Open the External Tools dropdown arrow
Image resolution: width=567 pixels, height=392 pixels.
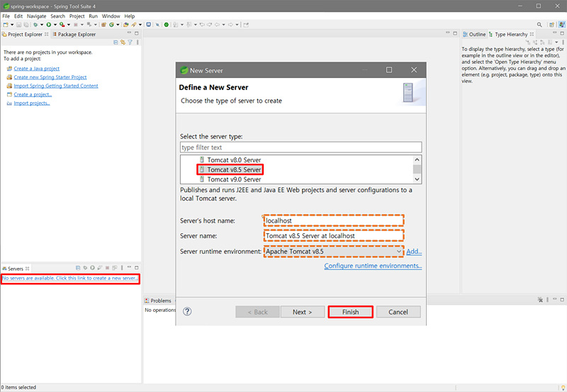point(69,25)
